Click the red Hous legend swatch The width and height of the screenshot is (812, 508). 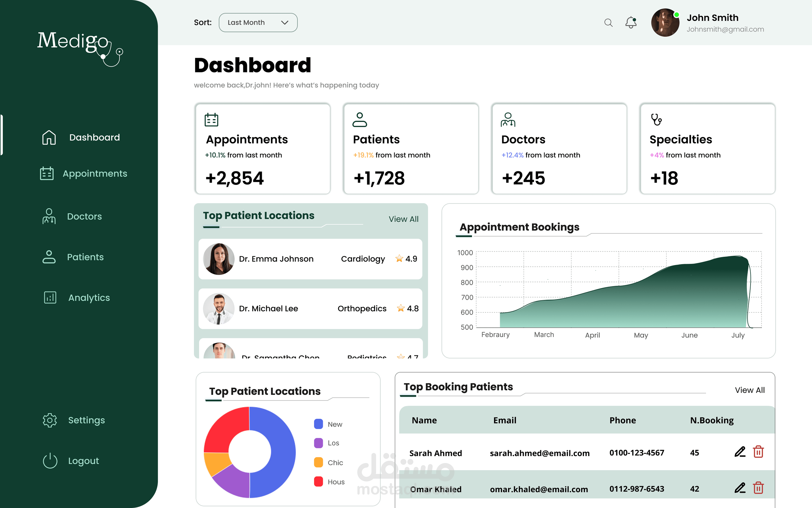pyautogui.click(x=318, y=481)
